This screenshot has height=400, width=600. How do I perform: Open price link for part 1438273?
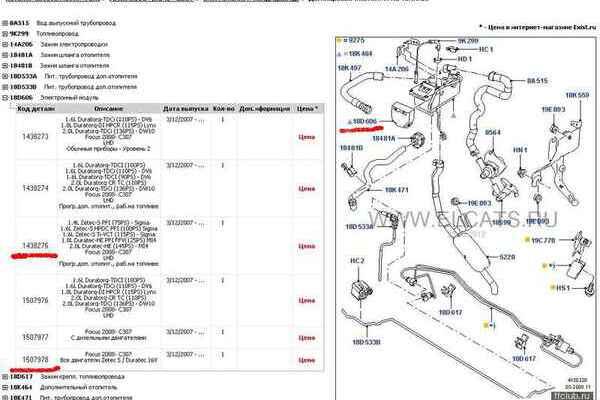click(x=307, y=137)
